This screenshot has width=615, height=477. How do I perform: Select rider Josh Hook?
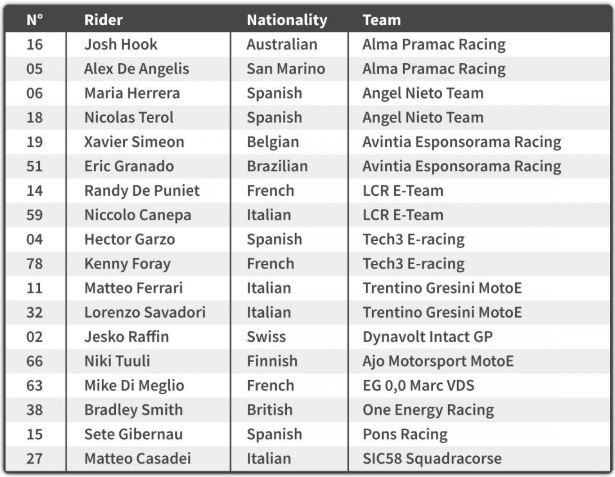click(120, 44)
